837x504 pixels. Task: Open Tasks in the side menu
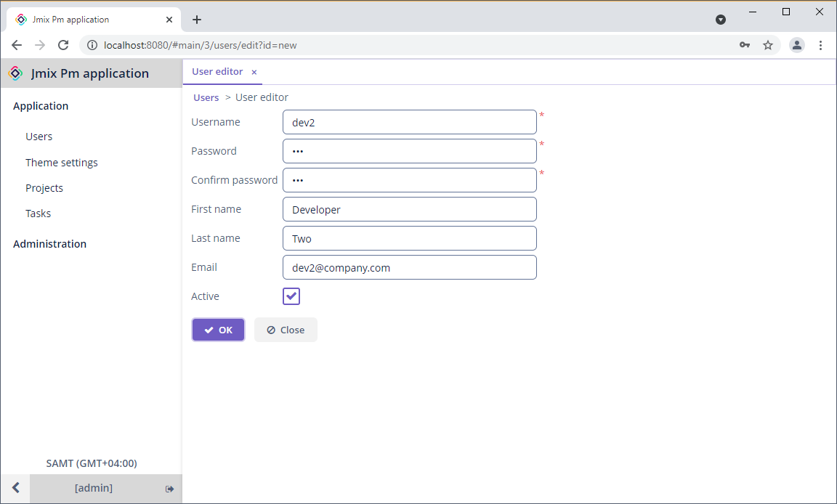pos(38,214)
